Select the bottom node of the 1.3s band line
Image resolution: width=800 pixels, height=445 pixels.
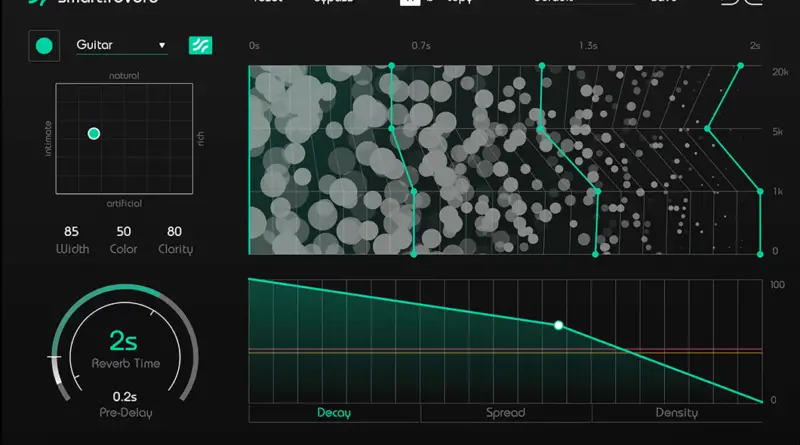click(595, 254)
